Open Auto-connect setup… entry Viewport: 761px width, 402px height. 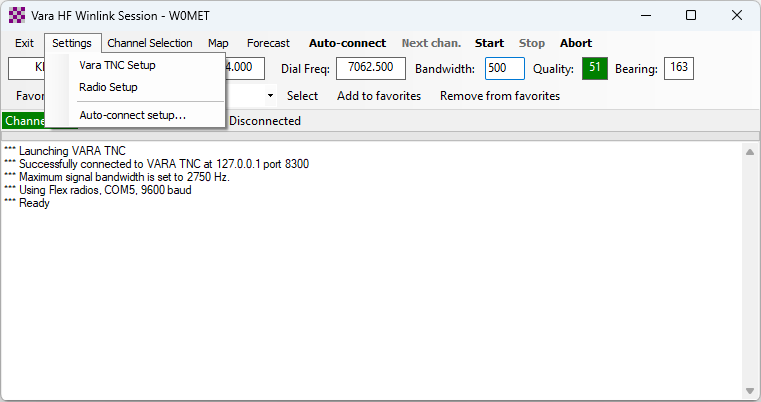(x=132, y=116)
